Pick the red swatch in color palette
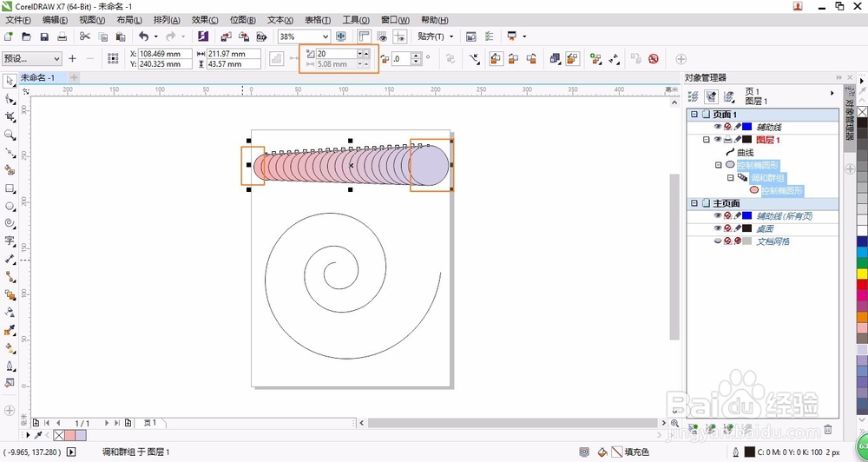Viewport: 868px width, 462px height. pos(862,286)
